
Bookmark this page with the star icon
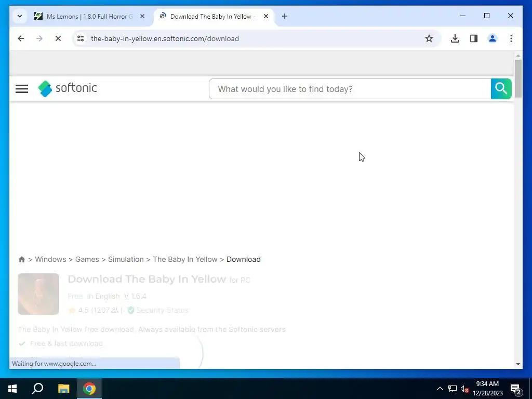point(429,38)
